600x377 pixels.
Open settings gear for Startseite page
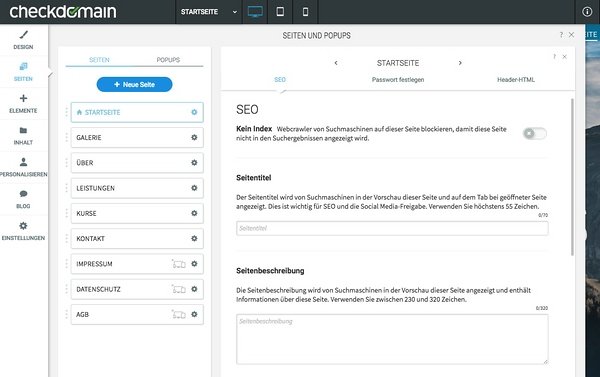194,112
